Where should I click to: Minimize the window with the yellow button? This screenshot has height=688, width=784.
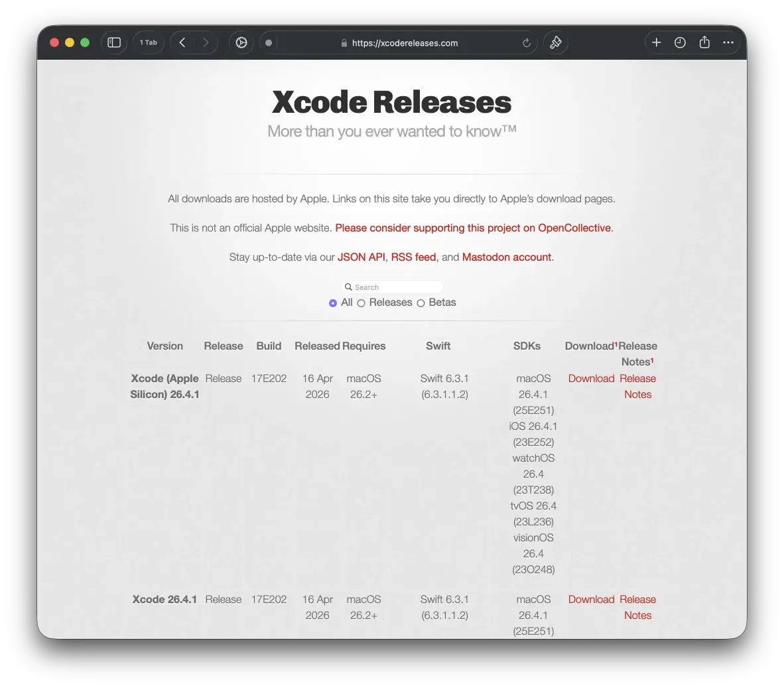[x=70, y=42]
